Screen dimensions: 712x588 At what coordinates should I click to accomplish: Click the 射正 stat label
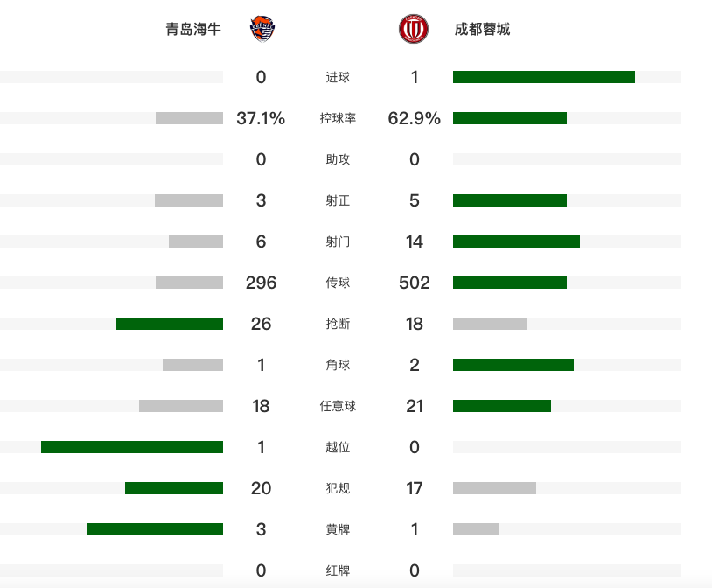point(338,200)
